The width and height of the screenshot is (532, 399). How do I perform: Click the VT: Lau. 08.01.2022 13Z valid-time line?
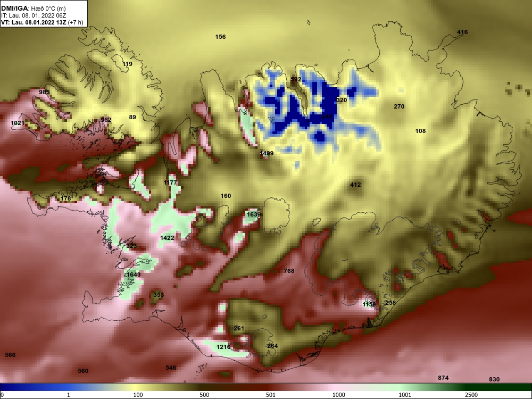(x=41, y=23)
